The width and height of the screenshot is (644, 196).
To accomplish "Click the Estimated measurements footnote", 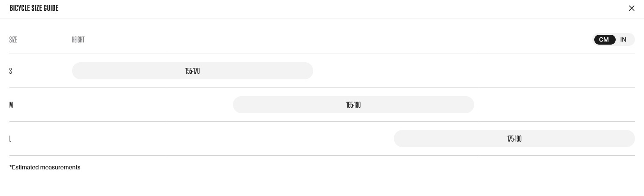I will pyautogui.click(x=45, y=167).
